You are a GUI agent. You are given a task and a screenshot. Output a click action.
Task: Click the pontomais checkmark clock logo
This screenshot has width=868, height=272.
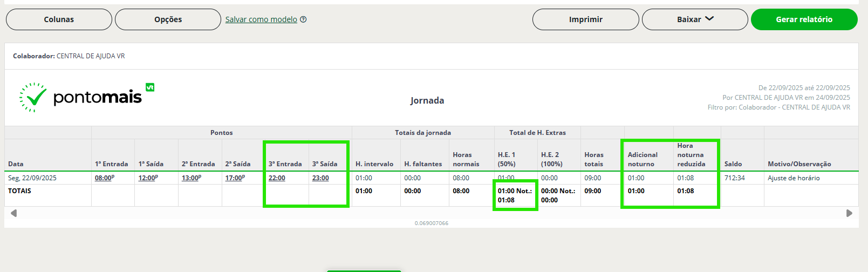33,97
